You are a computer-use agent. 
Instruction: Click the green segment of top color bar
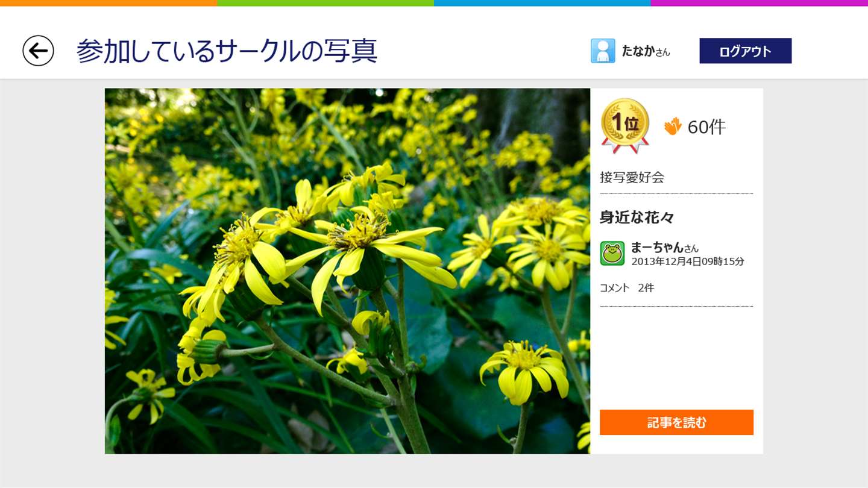coord(325,3)
